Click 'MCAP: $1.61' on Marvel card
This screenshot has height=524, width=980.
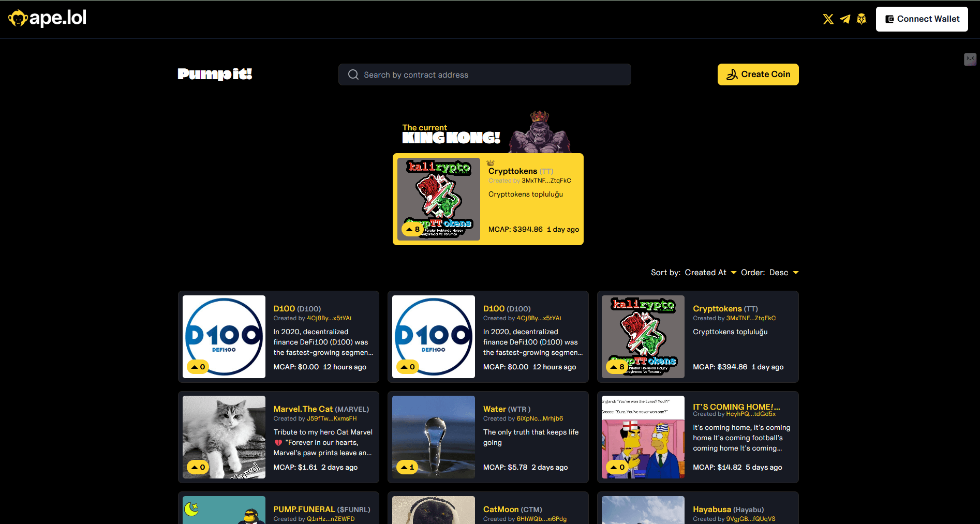[x=295, y=467]
